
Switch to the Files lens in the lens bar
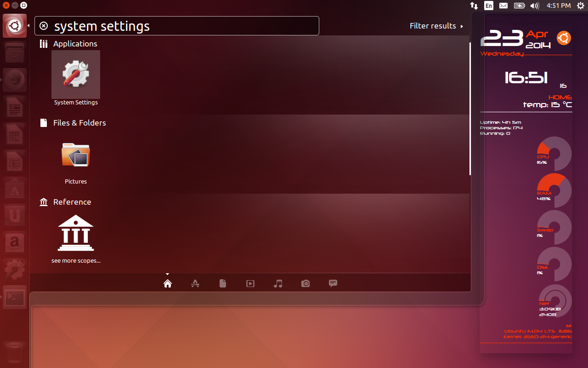(x=223, y=283)
